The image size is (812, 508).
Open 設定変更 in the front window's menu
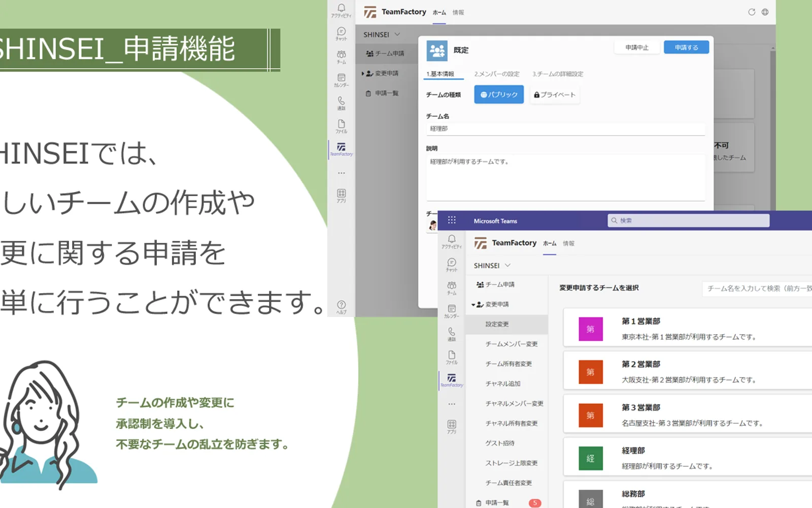[506, 324]
